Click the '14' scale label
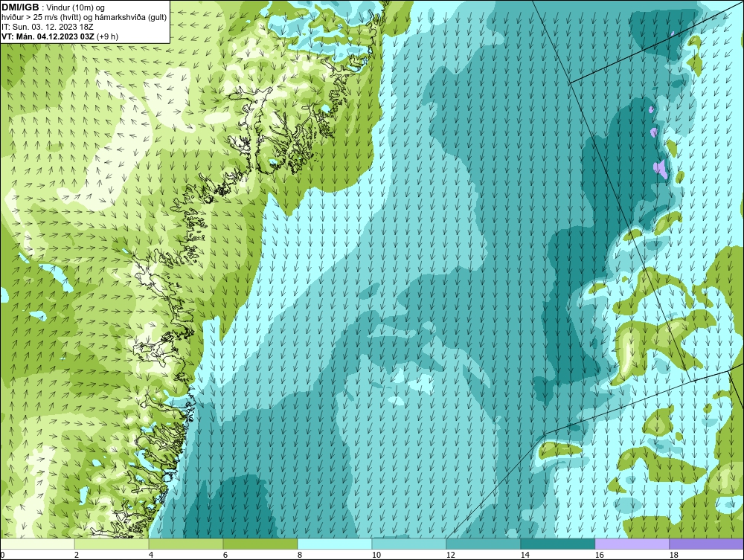This screenshot has height=560, width=744. (525, 555)
